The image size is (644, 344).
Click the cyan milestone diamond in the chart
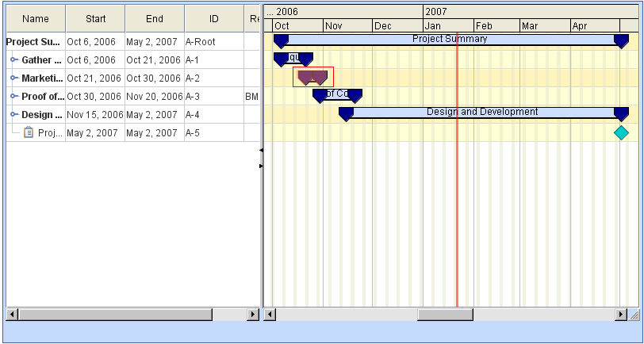621,132
